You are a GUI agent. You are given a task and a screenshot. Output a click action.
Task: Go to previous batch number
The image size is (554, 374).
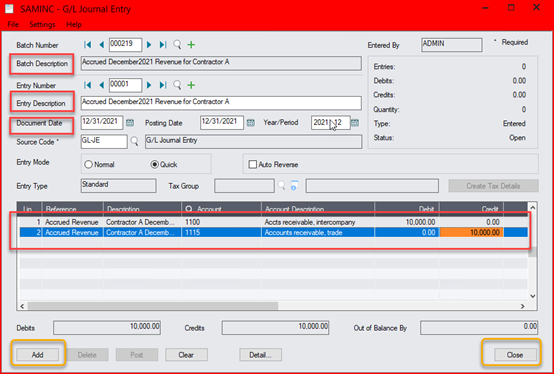coord(102,45)
